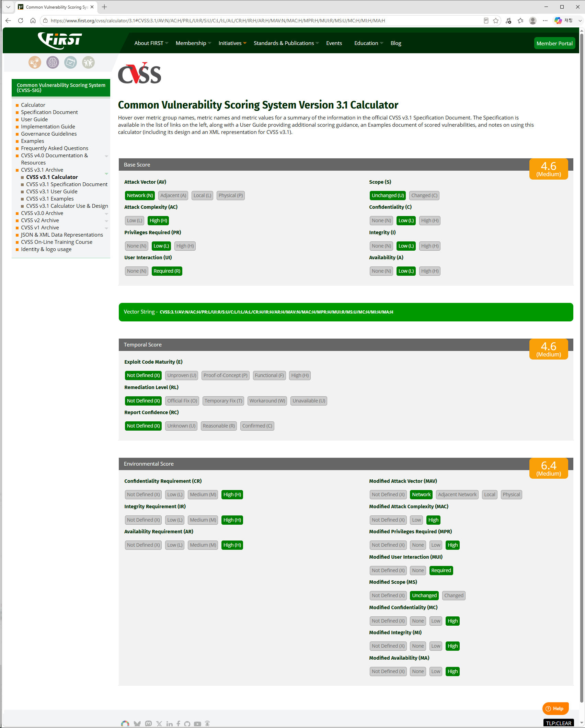This screenshot has height=728, width=585.
Task: Set Remediation Level to Workaround (W)
Action: [x=267, y=401]
